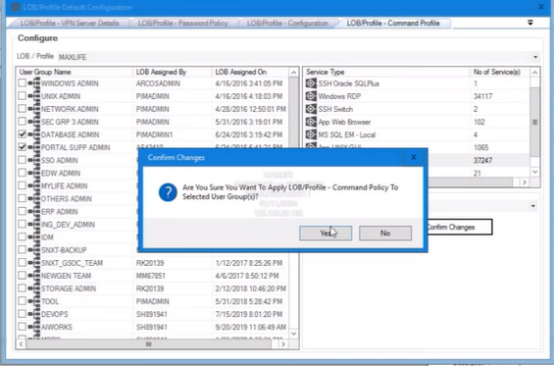This screenshot has height=366, width=554.
Task: Click the App Web Browser service icon
Action: click(311, 122)
